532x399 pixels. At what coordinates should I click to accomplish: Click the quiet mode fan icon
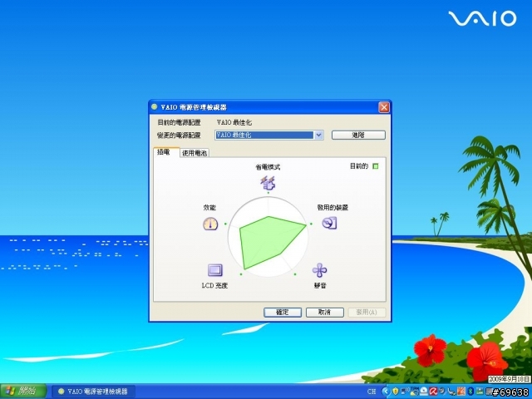[319, 270]
